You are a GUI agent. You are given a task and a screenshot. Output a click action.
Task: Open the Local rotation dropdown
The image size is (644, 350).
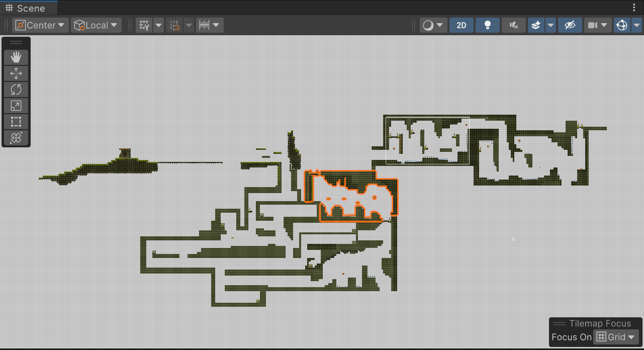(96, 25)
